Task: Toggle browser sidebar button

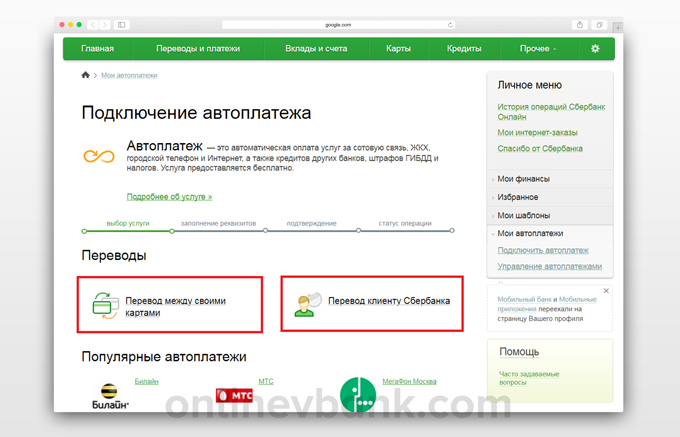Action: pyautogui.click(x=121, y=25)
